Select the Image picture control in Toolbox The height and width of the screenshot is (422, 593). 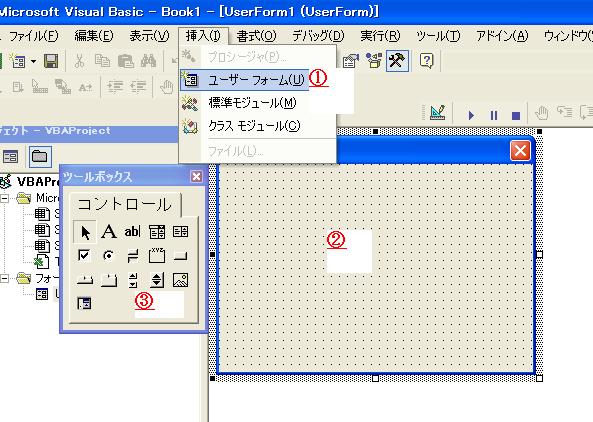(x=180, y=280)
